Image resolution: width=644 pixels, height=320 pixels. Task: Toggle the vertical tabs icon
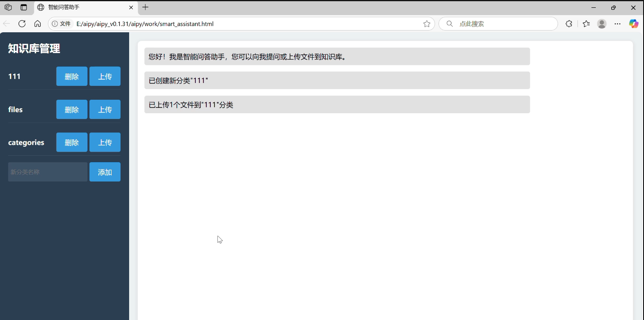(x=24, y=7)
